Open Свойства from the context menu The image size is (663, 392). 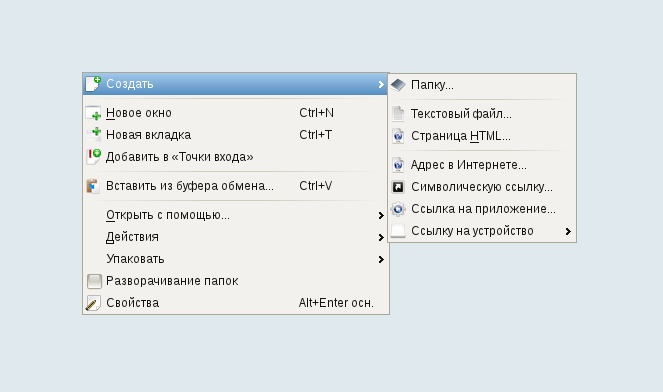pyautogui.click(x=236, y=303)
